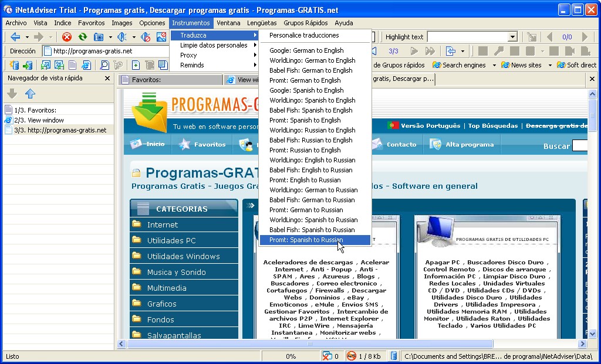Click the second save-window icon with arrows

pyautogui.click(x=59, y=65)
